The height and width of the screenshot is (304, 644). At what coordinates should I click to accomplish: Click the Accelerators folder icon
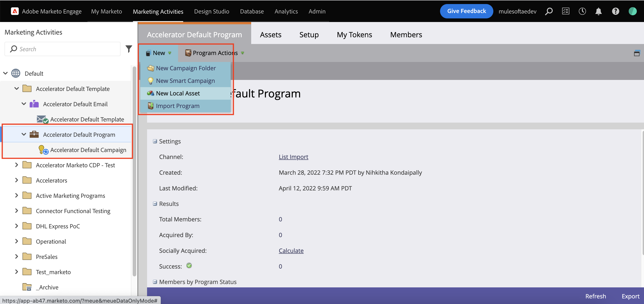coord(27,180)
